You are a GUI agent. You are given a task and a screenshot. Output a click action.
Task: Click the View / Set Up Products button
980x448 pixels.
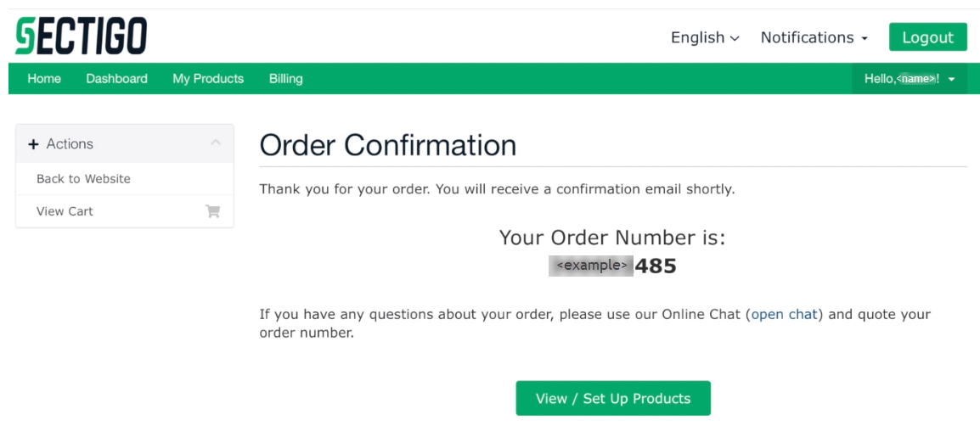[x=612, y=399]
